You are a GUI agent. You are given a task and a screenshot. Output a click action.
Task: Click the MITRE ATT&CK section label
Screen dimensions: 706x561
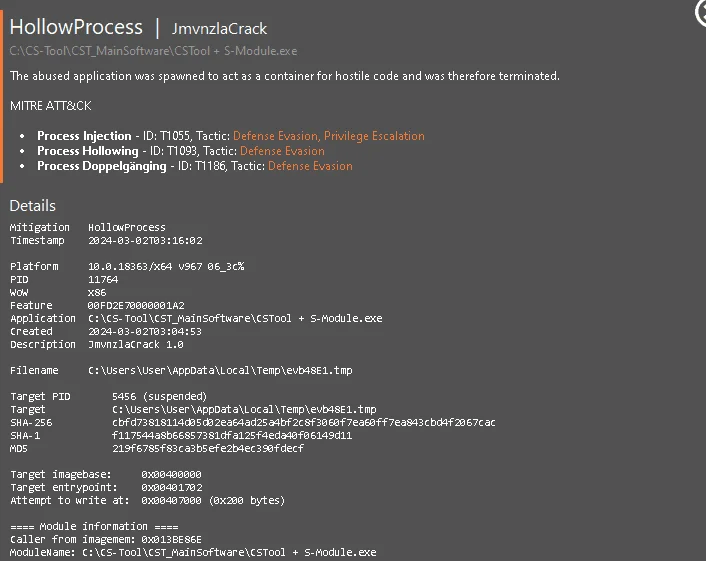pos(50,106)
